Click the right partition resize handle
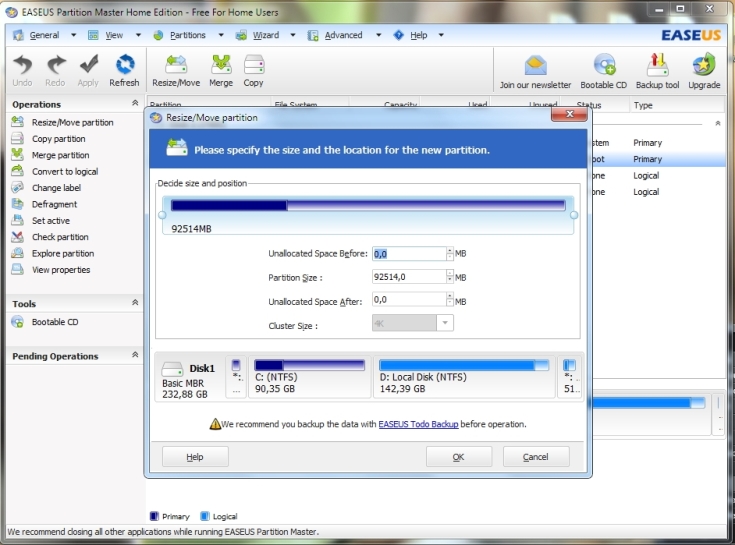Screen dimensions: 735x545 coord(574,215)
